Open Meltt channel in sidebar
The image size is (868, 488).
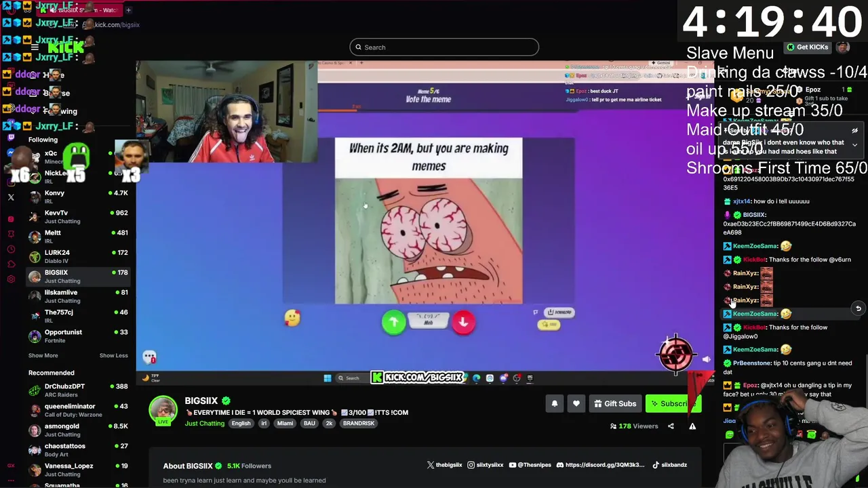click(78, 237)
